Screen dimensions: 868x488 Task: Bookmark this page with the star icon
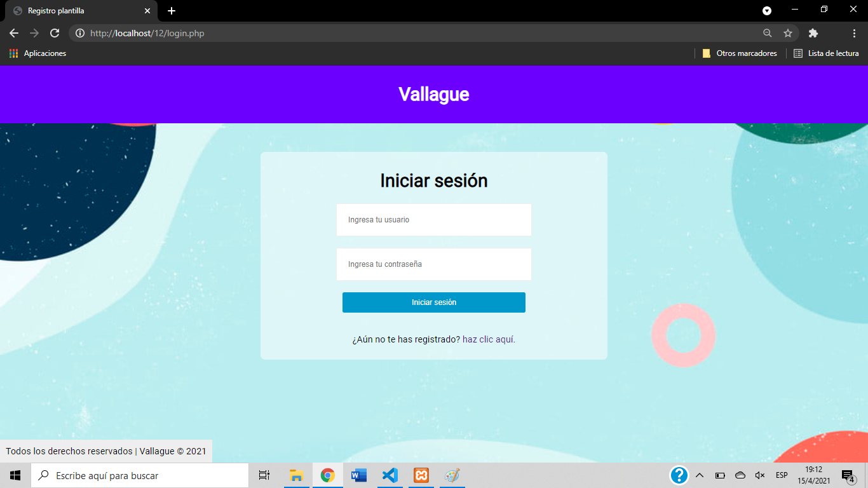click(x=788, y=33)
